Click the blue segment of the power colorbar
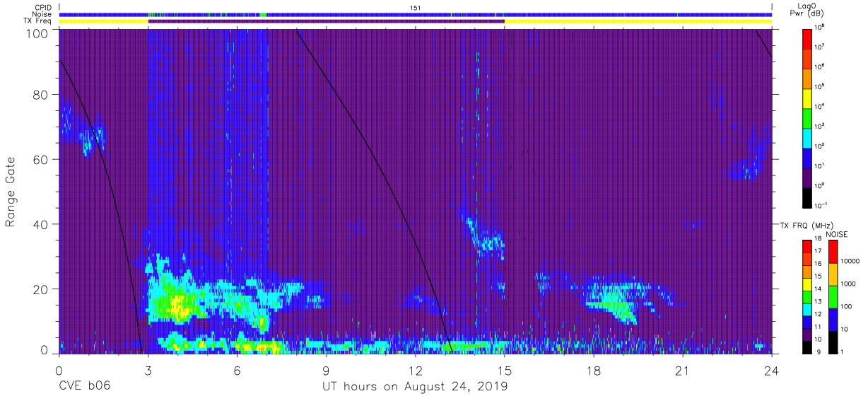Image resolution: width=868 pixels, height=401 pixels. point(808,157)
